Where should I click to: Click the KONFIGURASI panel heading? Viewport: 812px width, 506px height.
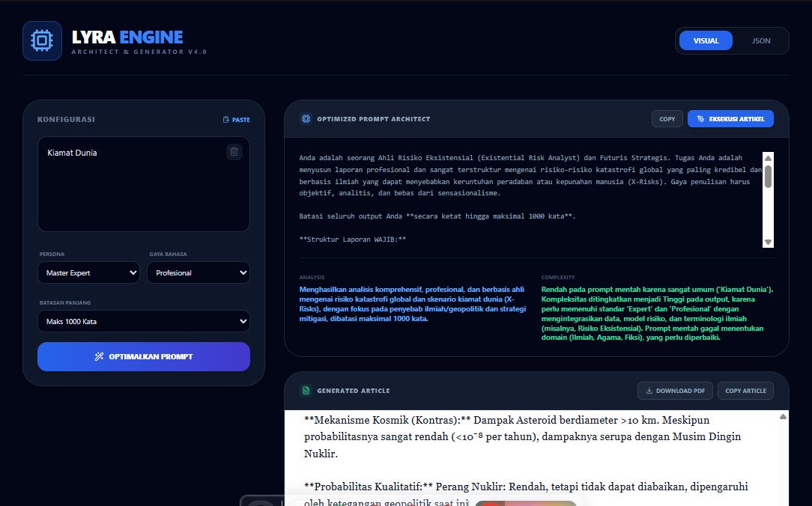click(x=66, y=120)
